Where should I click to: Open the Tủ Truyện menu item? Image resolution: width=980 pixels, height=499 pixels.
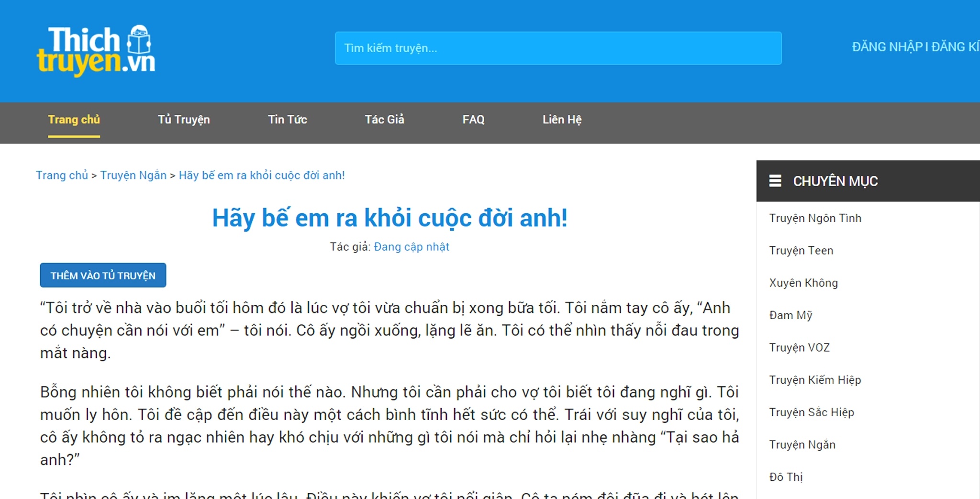184,120
